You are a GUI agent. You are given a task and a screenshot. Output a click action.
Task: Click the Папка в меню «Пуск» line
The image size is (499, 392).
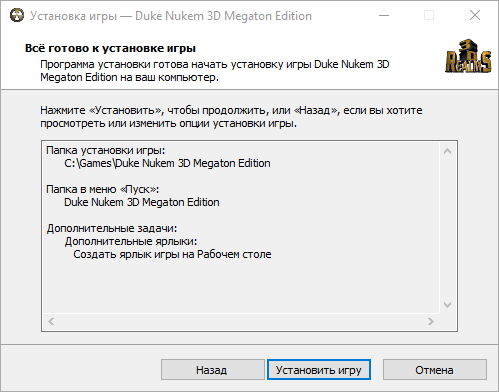[x=102, y=189]
